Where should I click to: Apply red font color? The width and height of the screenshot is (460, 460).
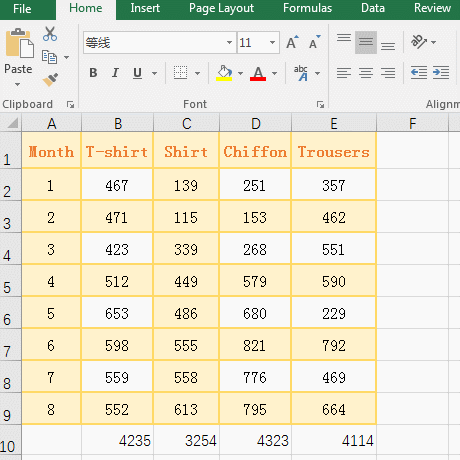click(x=258, y=73)
